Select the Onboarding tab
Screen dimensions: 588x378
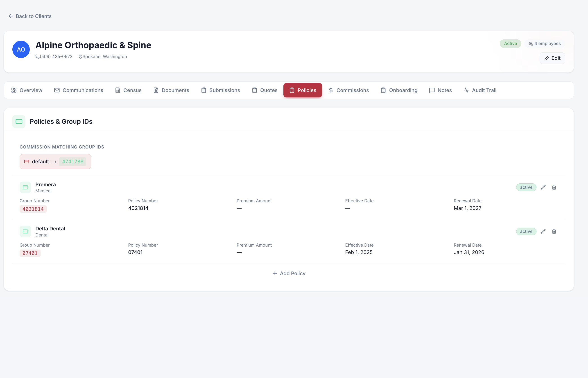(399, 90)
